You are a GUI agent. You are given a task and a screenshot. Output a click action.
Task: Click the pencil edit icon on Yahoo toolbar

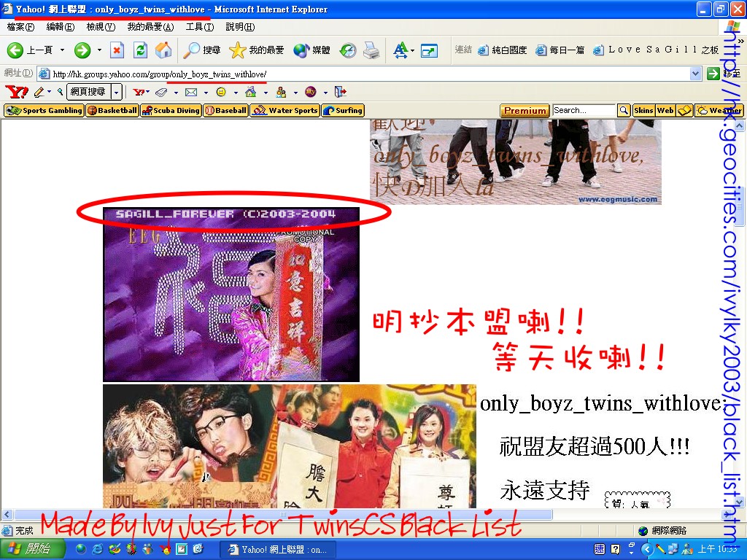(x=39, y=92)
